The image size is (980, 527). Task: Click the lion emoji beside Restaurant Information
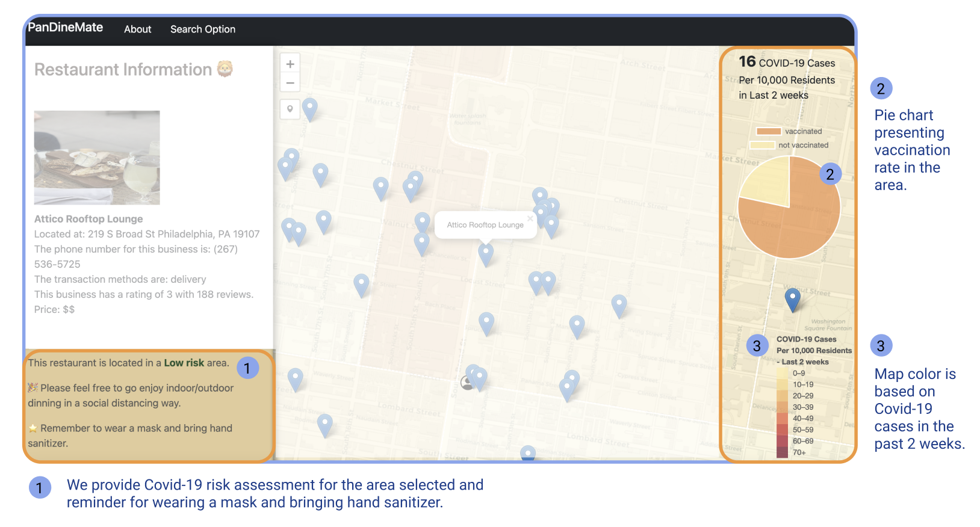point(225,69)
